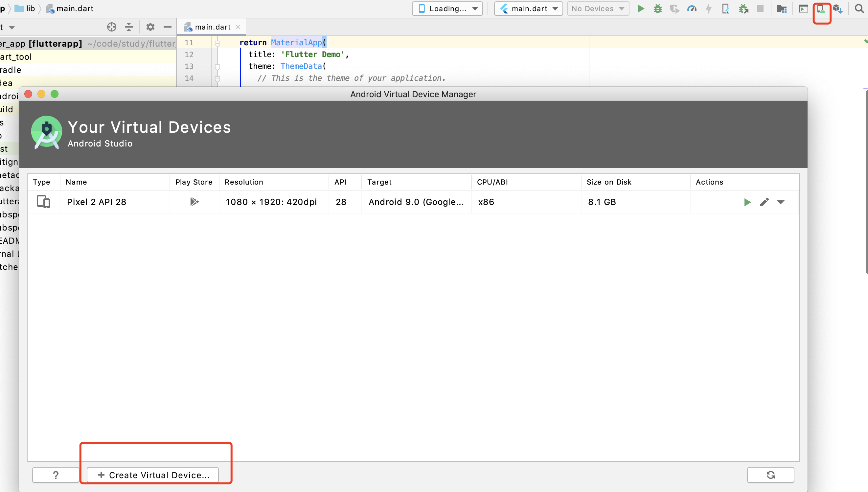
Task: Click Create Virtual Device button
Action: [153, 475]
